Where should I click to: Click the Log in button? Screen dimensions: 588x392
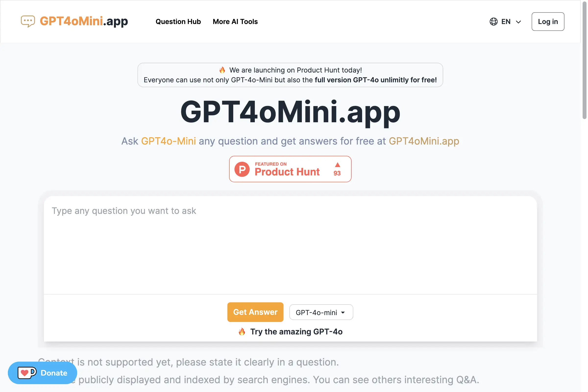(548, 22)
